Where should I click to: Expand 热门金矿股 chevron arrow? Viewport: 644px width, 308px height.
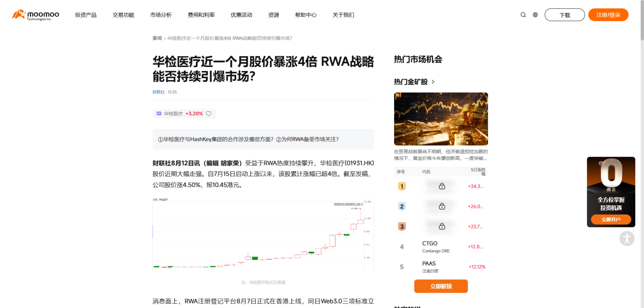pos(433,82)
